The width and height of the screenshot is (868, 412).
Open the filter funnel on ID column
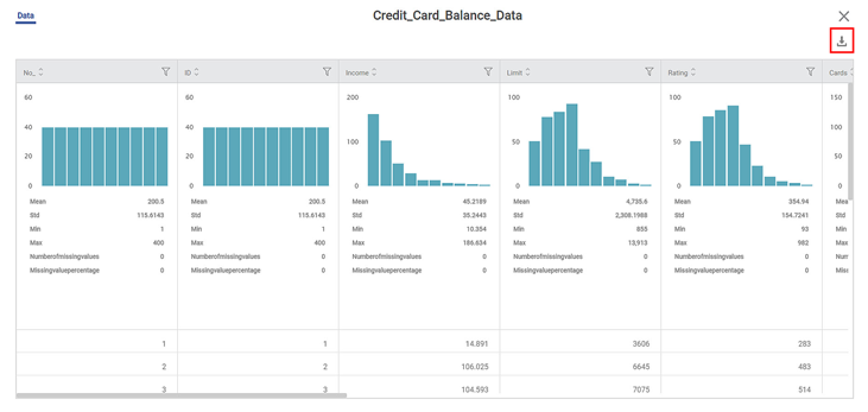pos(327,72)
